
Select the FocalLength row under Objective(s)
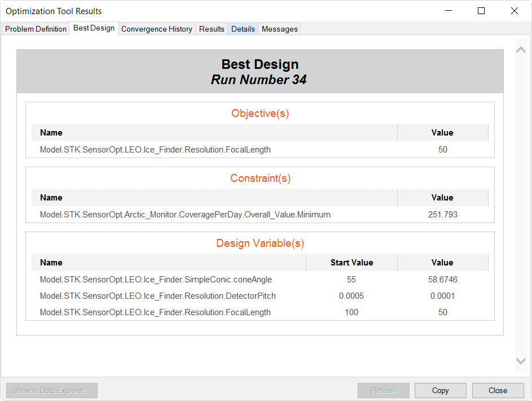tap(155, 150)
